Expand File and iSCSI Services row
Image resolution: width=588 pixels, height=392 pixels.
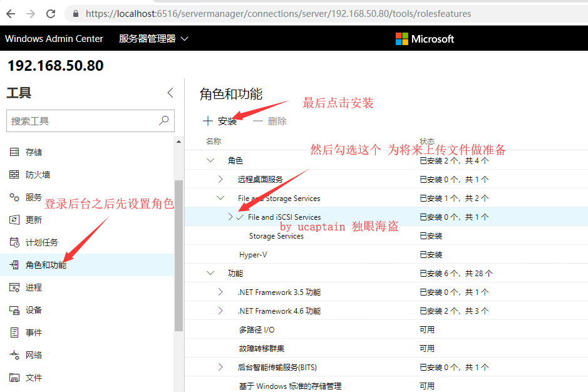click(230, 217)
